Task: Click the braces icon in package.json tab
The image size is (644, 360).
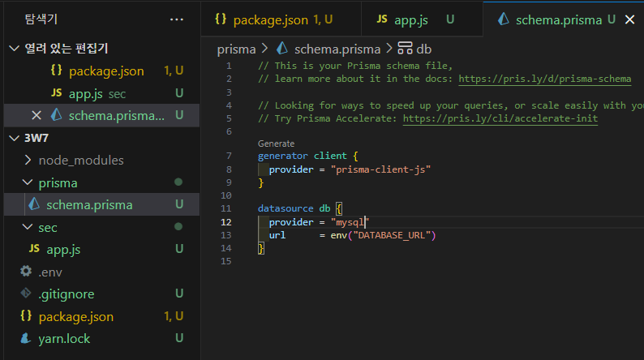Action: (221, 19)
